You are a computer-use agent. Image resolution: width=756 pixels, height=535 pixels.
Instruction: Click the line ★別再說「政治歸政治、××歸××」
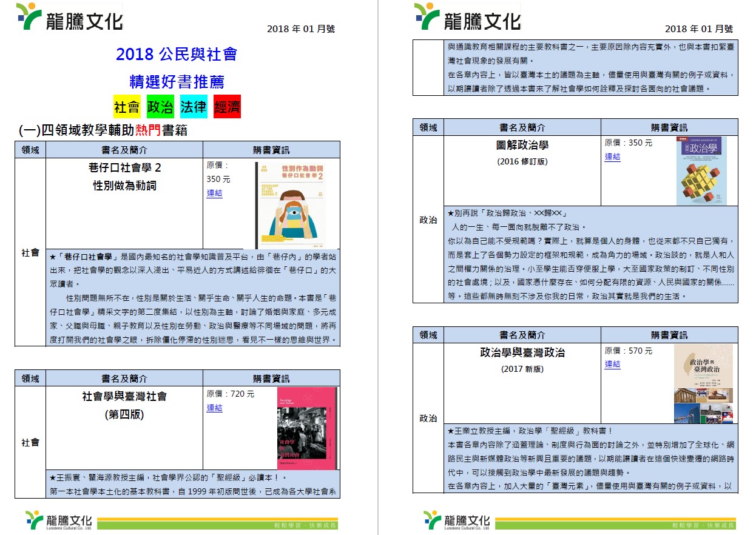[x=507, y=214]
